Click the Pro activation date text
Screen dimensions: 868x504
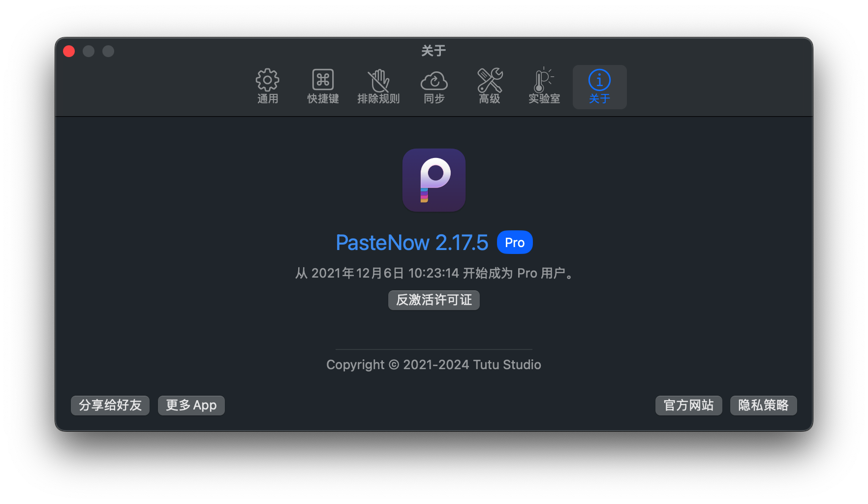[434, 273]
